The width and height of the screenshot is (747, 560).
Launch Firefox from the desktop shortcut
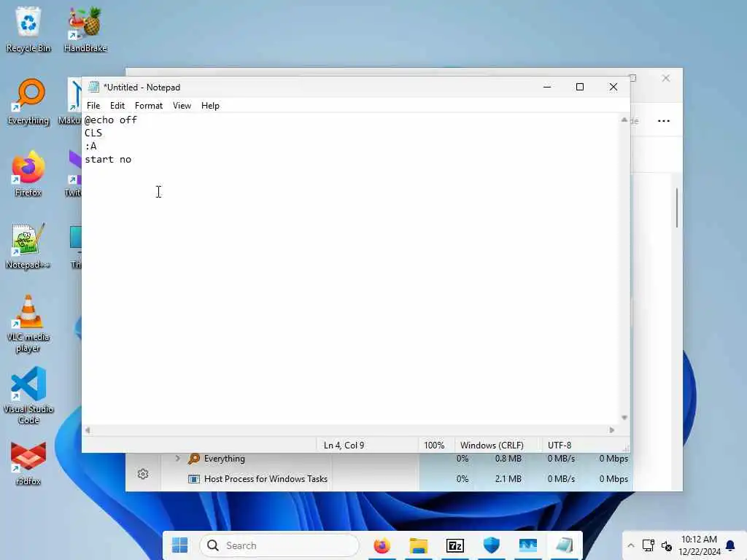(28, 174)
